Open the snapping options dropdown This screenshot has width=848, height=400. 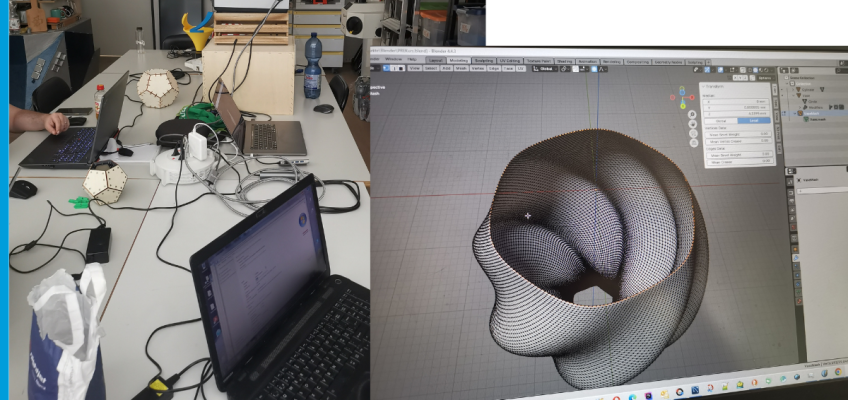pyautogui.click(x=584, y=69)
